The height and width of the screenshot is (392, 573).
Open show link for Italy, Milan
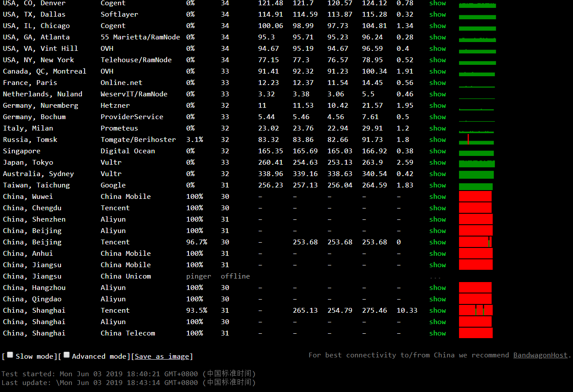tap(438, 128)
